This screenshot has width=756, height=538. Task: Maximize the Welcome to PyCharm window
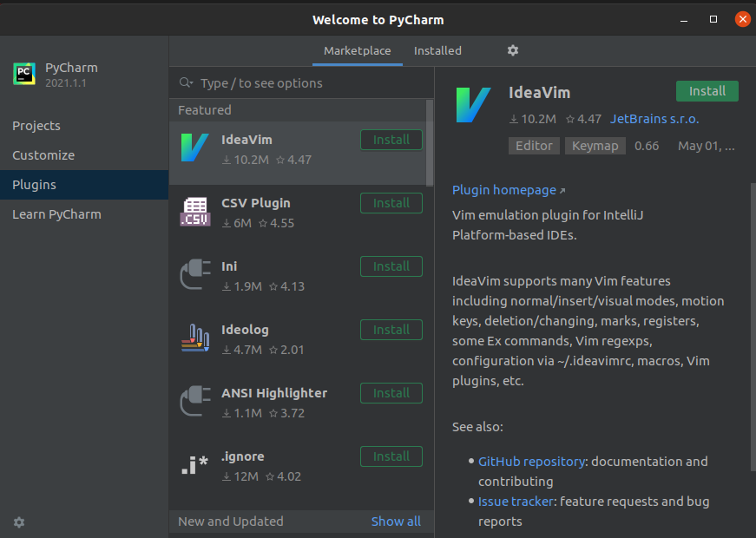[x=713, y=19]
